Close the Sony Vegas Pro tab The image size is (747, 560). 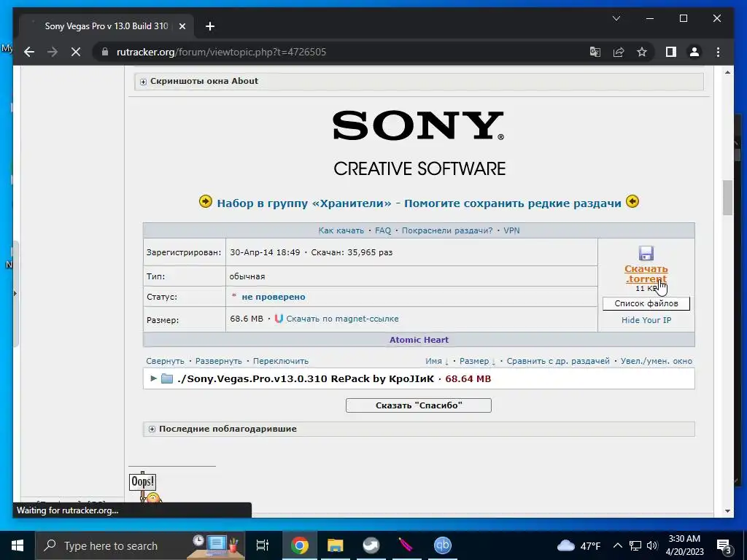pyautogui.click(x=182, y=26)
